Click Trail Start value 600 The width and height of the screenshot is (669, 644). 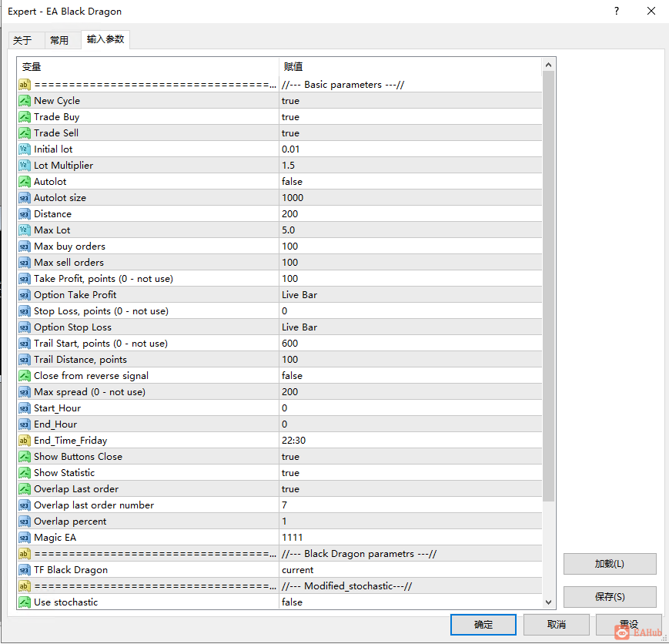(x=290, y=344)
